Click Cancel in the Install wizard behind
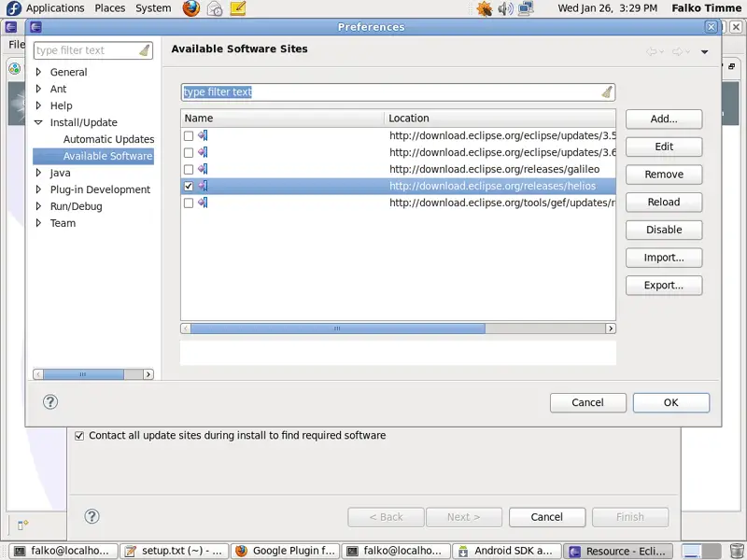 [546, 517]
